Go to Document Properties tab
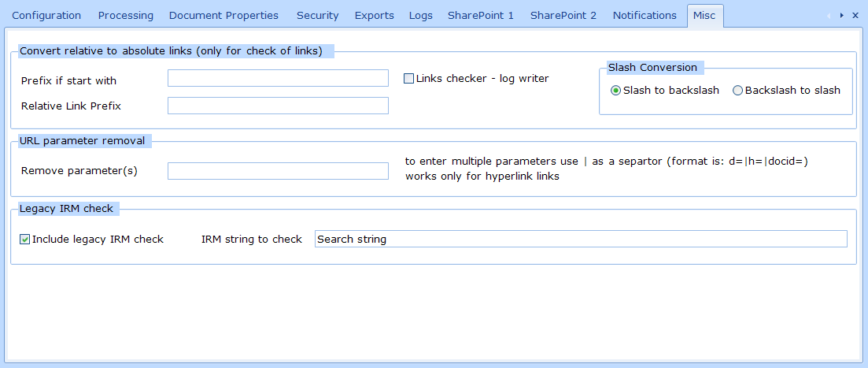This screenshot has height=368, width=868. [x=223, y=16]
